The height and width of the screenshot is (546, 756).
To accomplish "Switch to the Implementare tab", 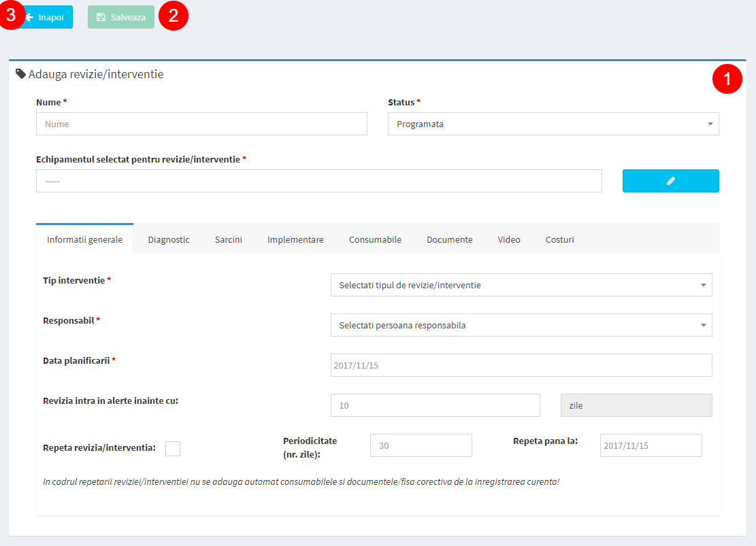I will coord(295,239).
